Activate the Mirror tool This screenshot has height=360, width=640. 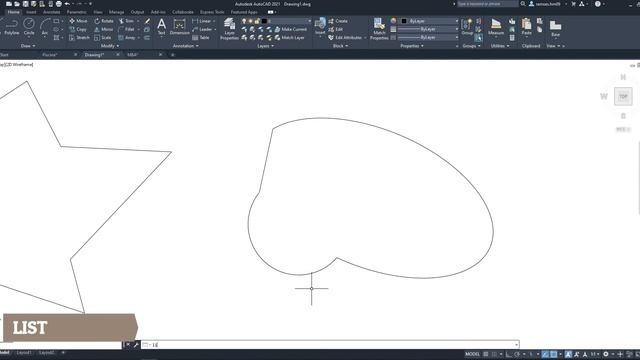[x=104, y=29]
